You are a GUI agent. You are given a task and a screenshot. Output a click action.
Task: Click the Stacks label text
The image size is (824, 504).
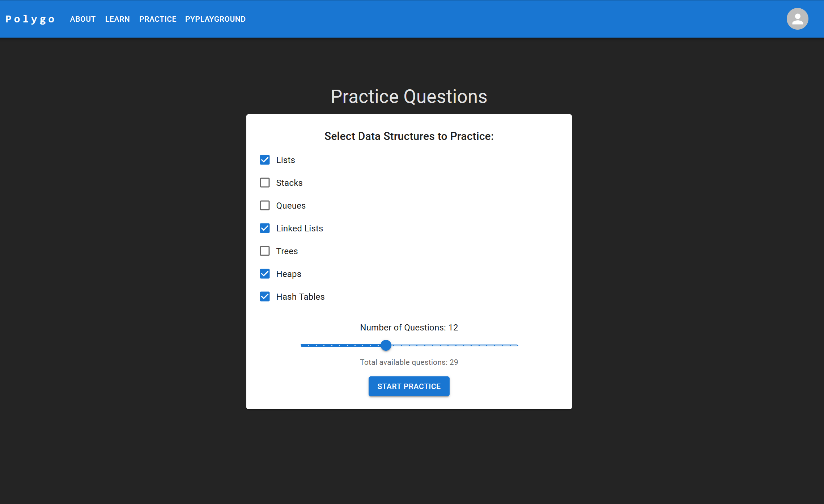click(289, 183)
